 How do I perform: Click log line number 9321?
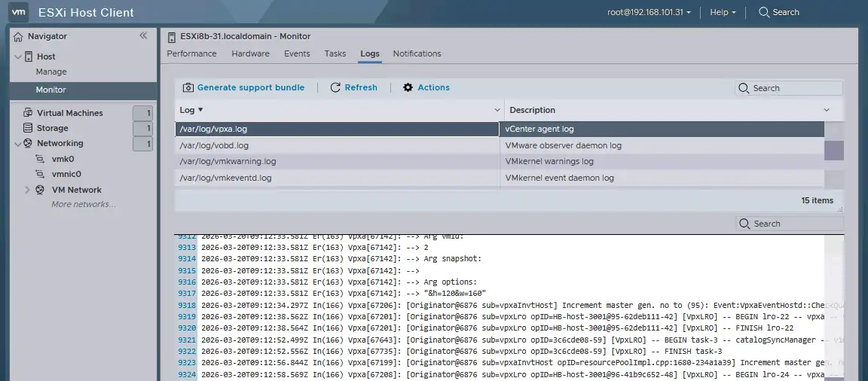click(x=187, y=340)
